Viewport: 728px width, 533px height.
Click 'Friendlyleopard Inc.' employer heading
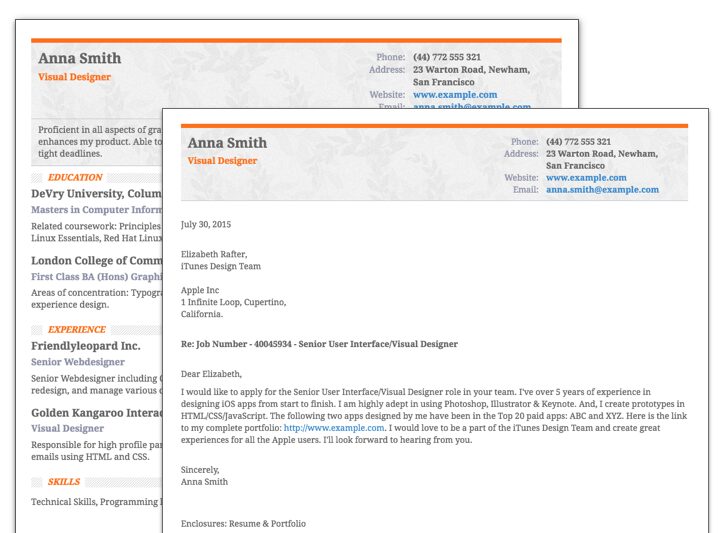tap(86, 346)
